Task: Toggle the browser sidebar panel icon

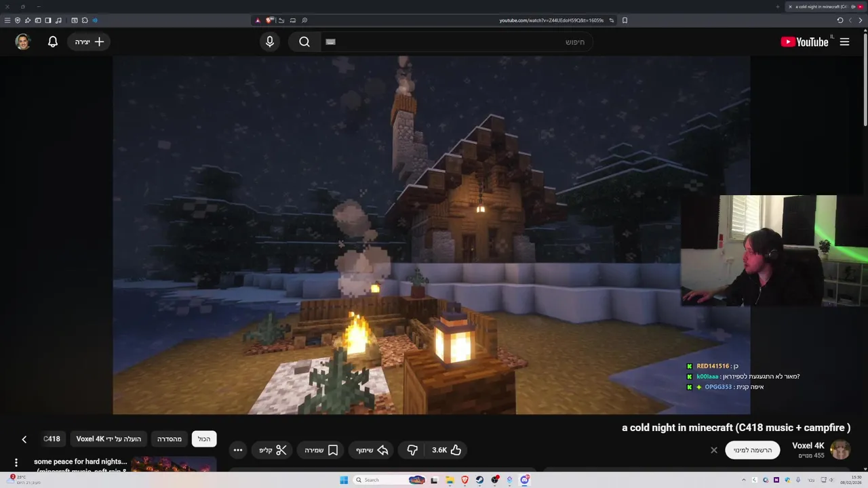Action: pos(38,20)
